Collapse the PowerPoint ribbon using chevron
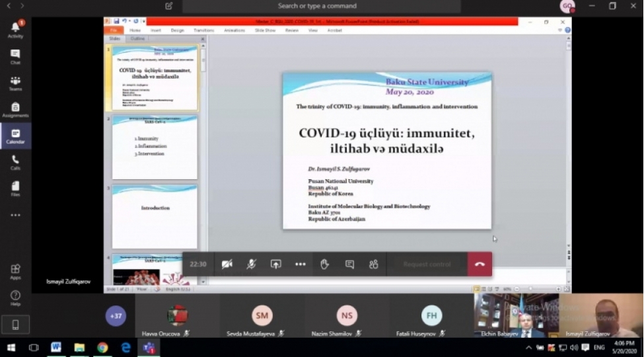 pyautogui.click(x=560, y=30)
